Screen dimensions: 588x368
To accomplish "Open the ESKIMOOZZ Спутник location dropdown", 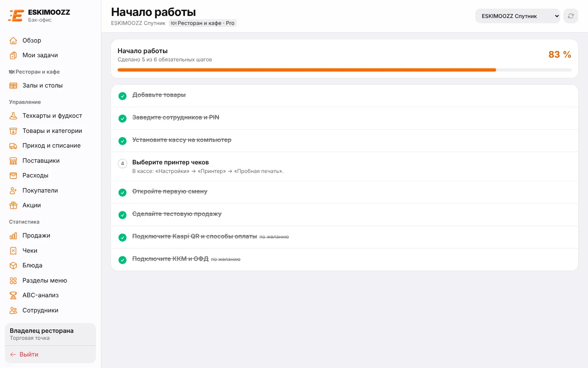I will pos(517,16).
